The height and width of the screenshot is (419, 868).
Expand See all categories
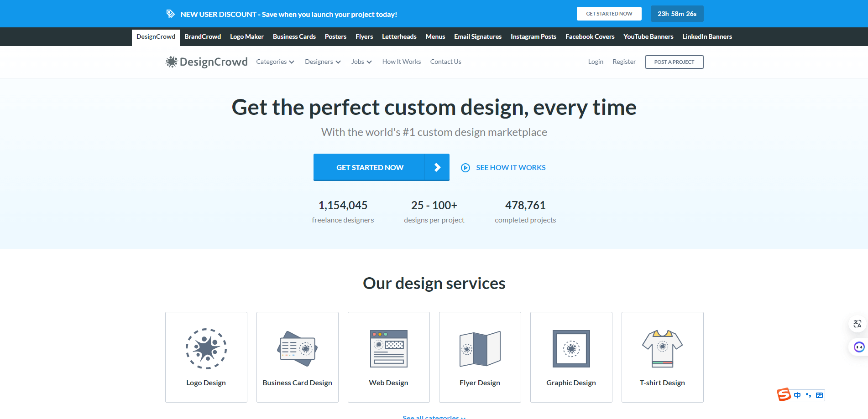pos(434,417)
